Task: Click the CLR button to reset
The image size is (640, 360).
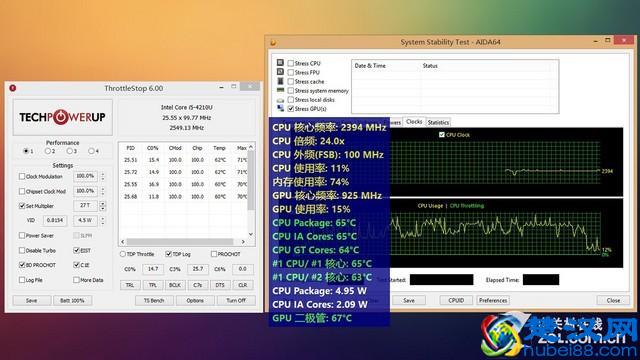Action: click(x=243, y=285)
